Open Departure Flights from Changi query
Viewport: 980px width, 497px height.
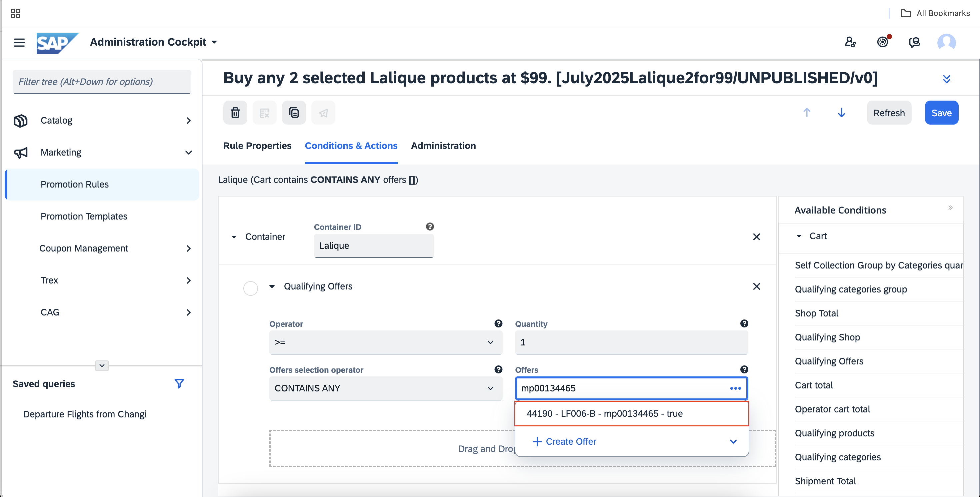[84, 414]
